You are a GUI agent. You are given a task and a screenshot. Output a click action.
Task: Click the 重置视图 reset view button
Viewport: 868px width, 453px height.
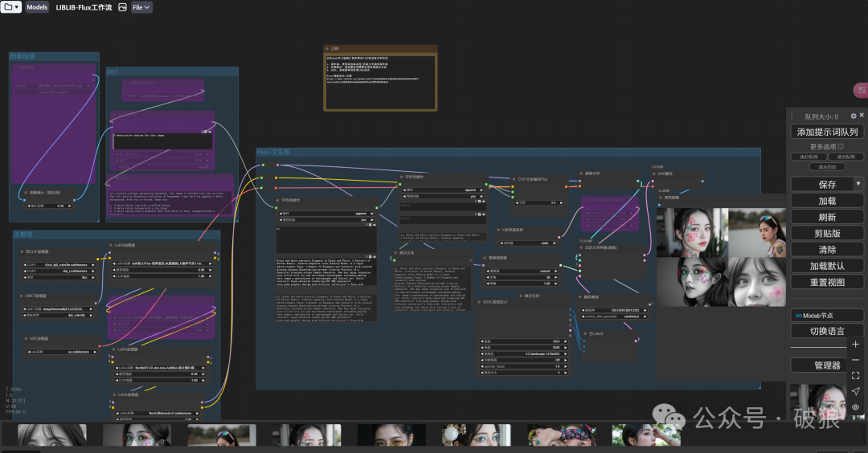pyautogui.click(x=827, y=282)
